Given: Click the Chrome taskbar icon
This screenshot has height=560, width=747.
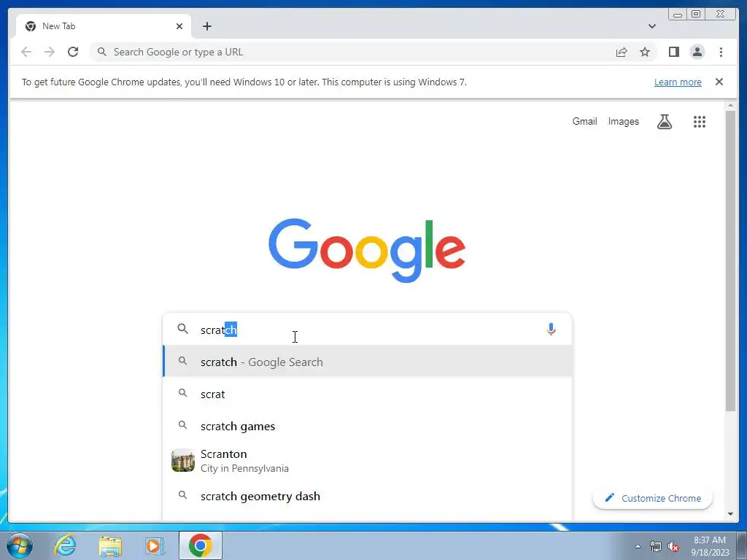Looking at the screenshot, I should [200, 545].
